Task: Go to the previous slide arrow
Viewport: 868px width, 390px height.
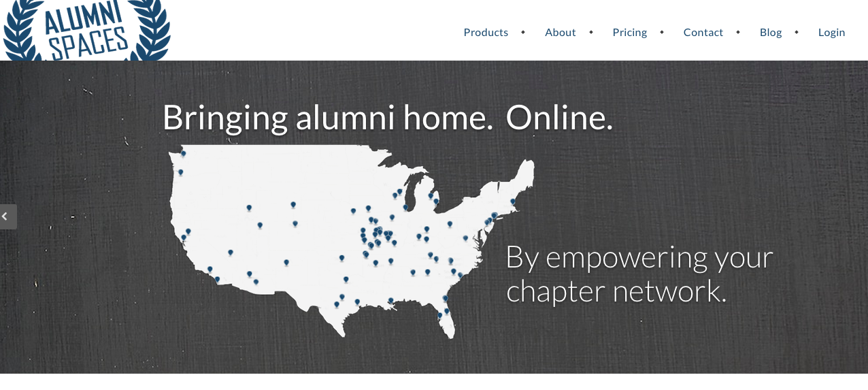Action: point(7,216)
